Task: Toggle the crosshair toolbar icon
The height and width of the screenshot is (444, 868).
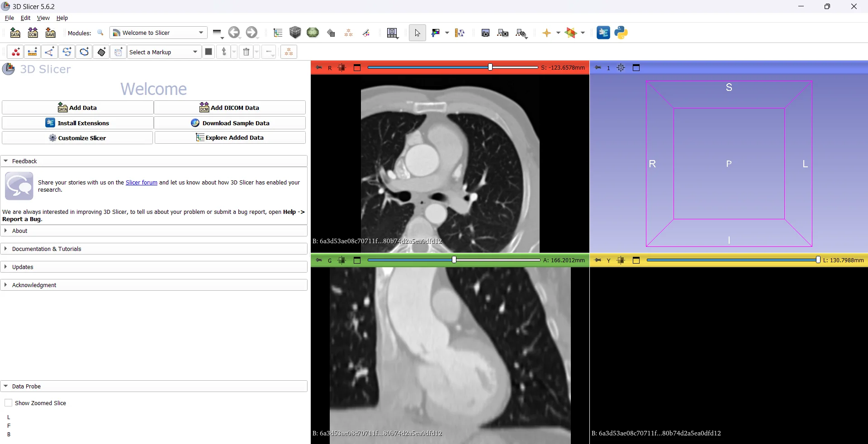Action: (x=546, y=33)
